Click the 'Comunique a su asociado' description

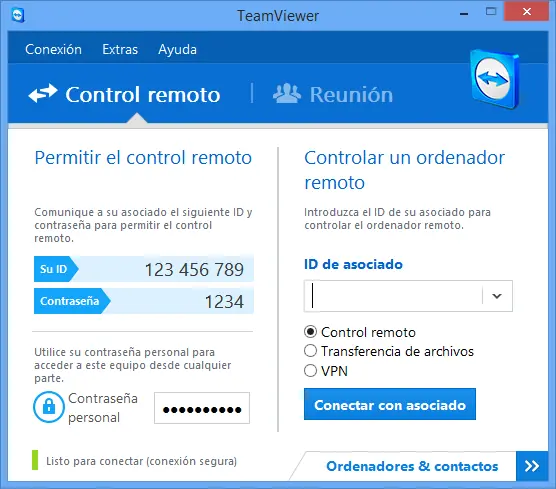143,225
